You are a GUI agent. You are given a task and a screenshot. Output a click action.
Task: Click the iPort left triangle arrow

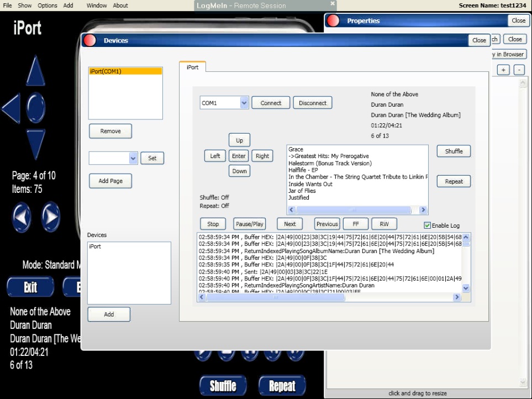11,108
